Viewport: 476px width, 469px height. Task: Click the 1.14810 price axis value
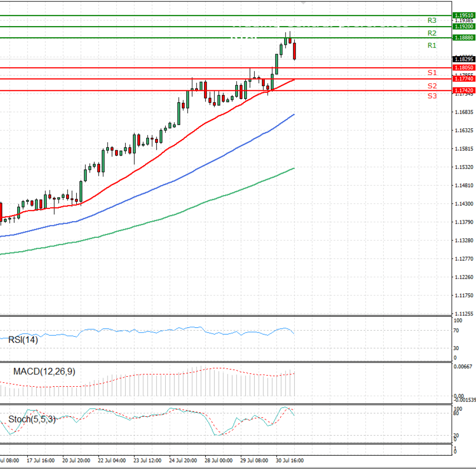coord(464,186)
